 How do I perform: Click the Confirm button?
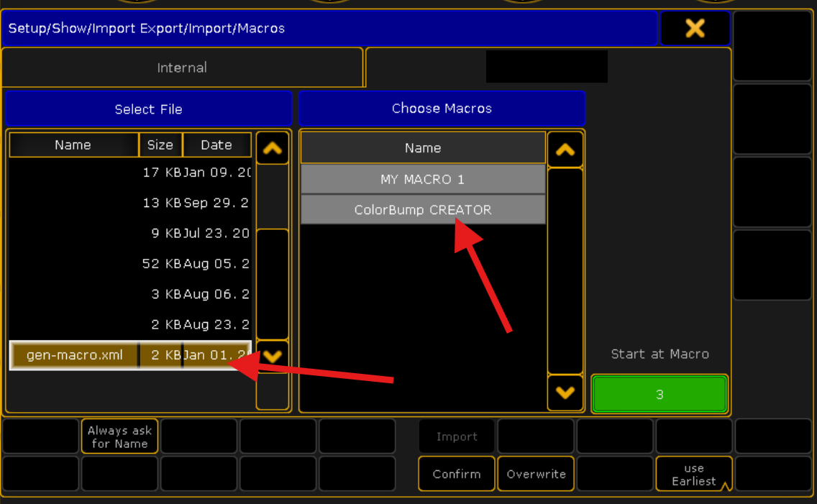pyautogui.click(x=457, y=474)
